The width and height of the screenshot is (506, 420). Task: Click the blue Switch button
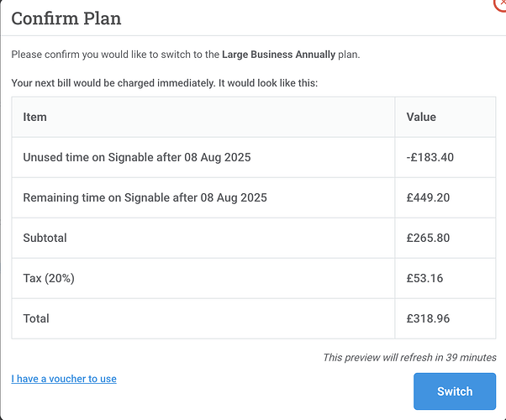click(455, 391)
